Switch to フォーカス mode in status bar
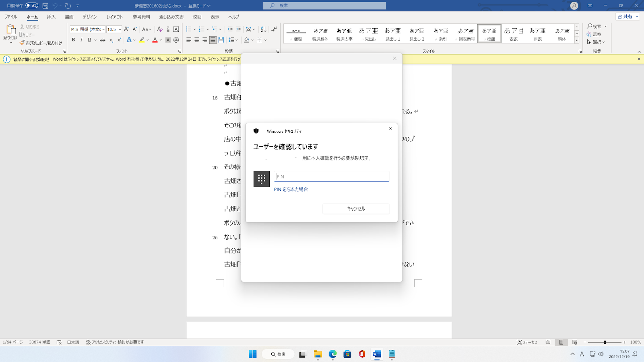Screen dimensions: 644x362 527,342
